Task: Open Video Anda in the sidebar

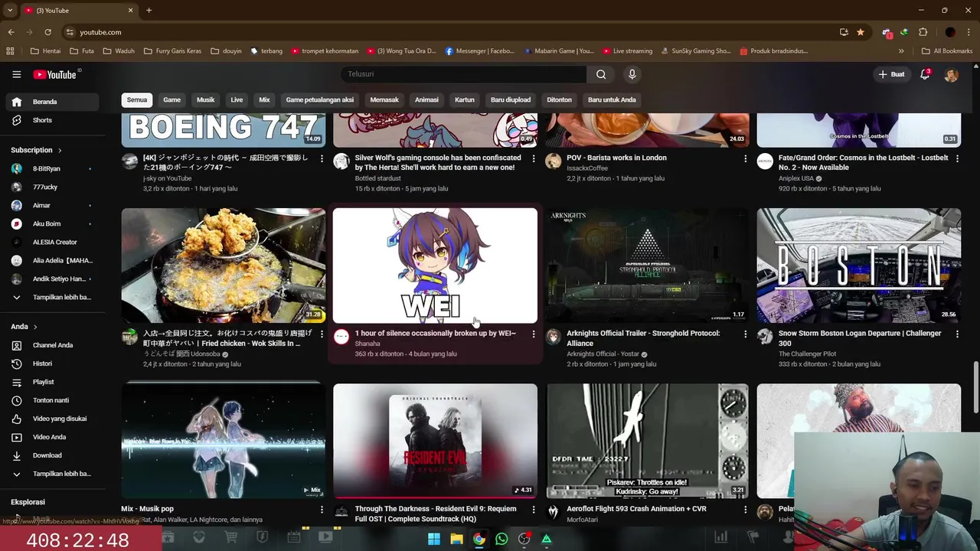Action: (x=52, y=437)
